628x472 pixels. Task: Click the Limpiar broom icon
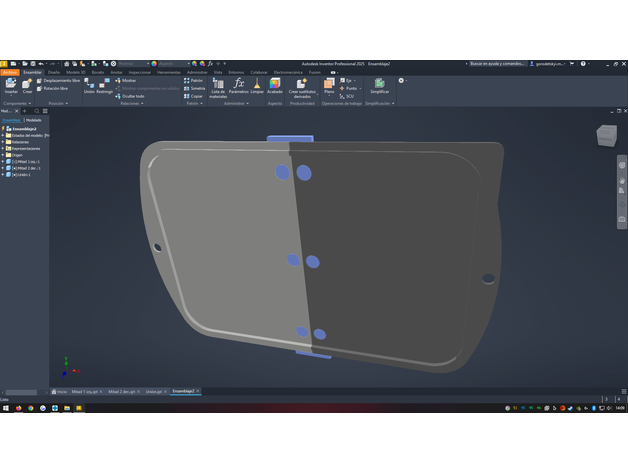pyautogui.click(x=257, y=85)
